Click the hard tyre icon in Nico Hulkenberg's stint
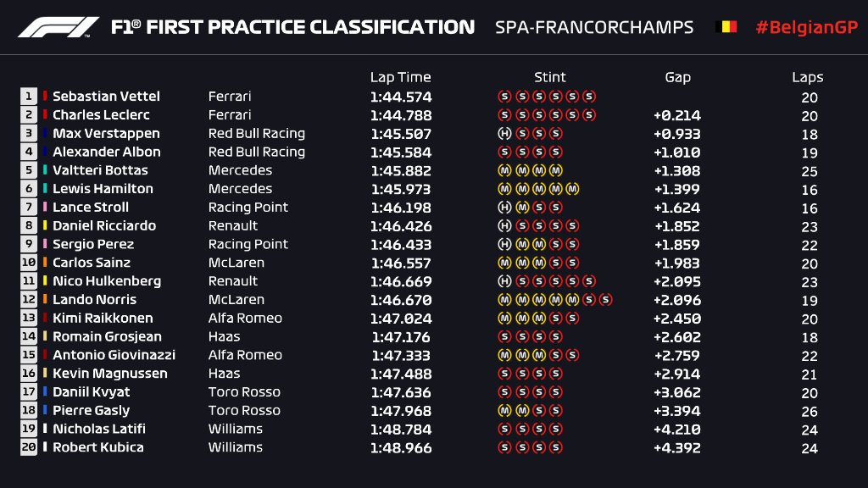Screen dimensions: 868x488 [x=504, y=281]
